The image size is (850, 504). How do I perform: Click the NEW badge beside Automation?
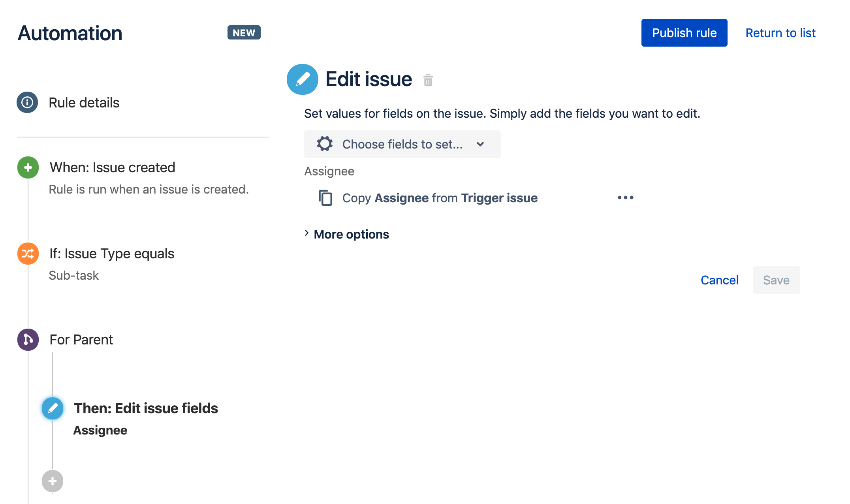pos(244,33)
